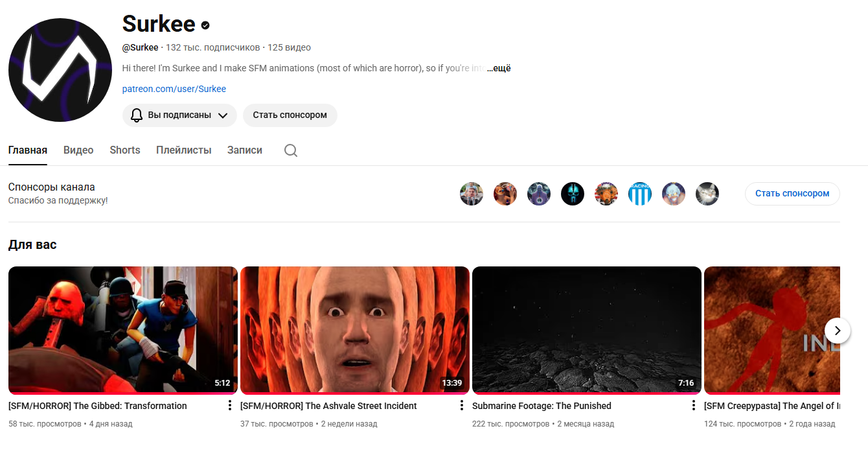Click the next arrow on video carousel
This screenshot has height=457, width=868.
[838, 331]
